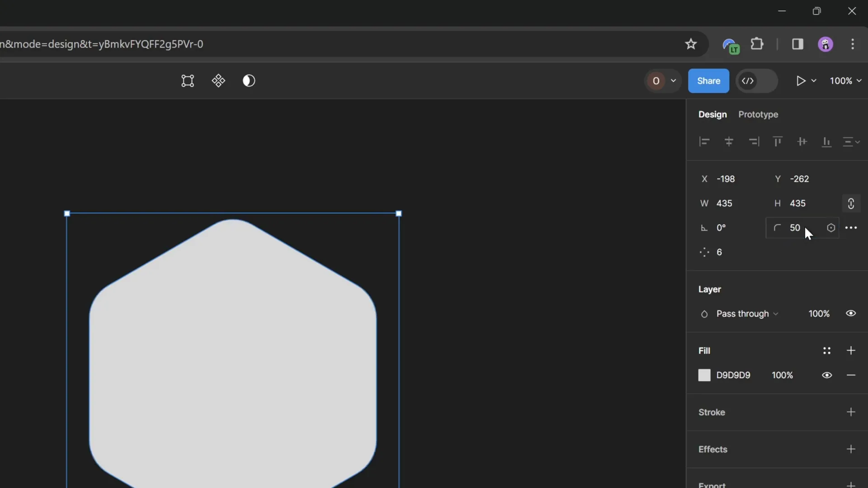Select the Design tab
This screenshot has height=488, width=868.
(712, 114)
